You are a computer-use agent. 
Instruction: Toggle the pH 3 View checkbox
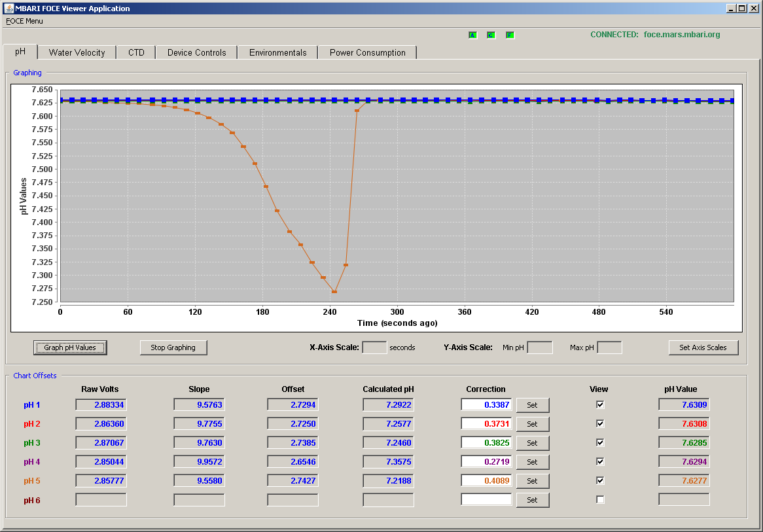600,442
